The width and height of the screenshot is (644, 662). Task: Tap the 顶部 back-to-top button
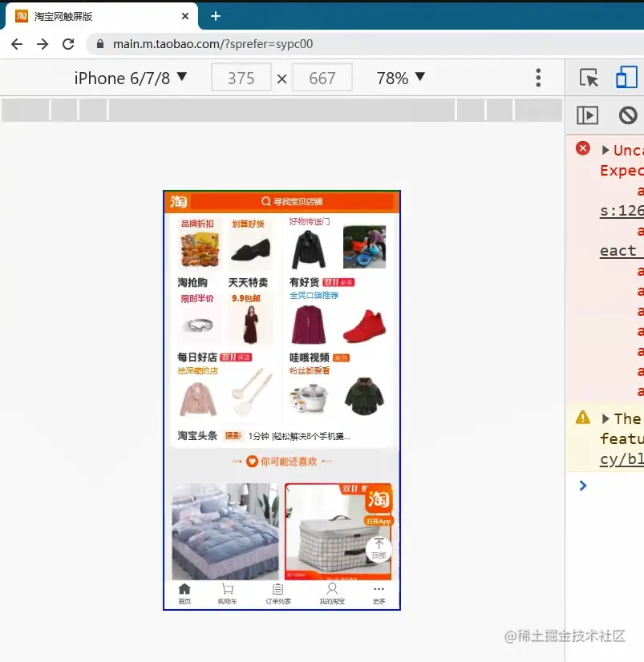pyautogui.click(x=379, y=549)
